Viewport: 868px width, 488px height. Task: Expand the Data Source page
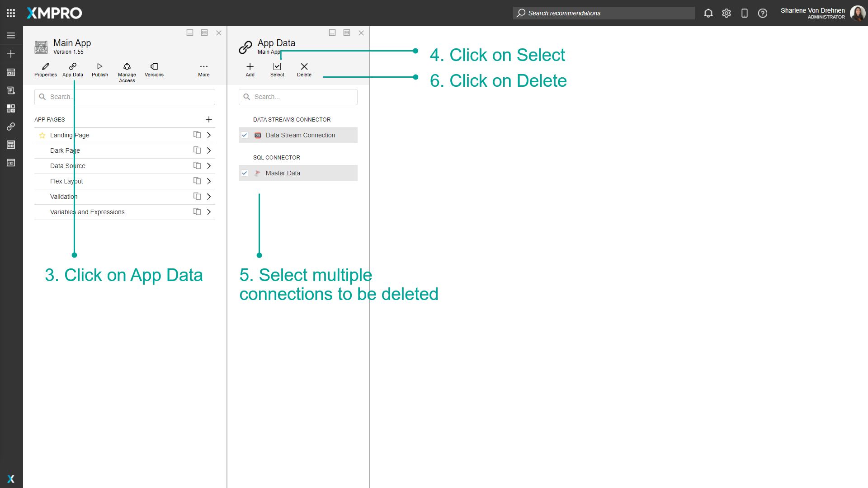[208, 165]
